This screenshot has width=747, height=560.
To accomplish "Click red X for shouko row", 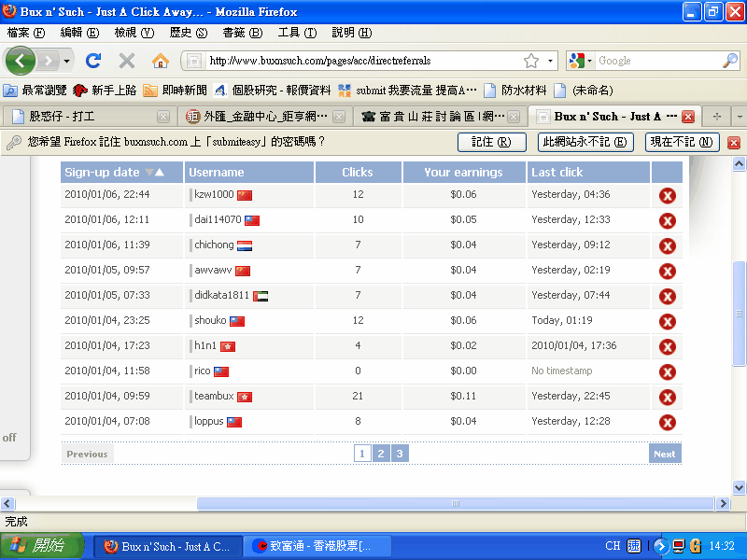I will pyautogui.click(x=667, y=321).
